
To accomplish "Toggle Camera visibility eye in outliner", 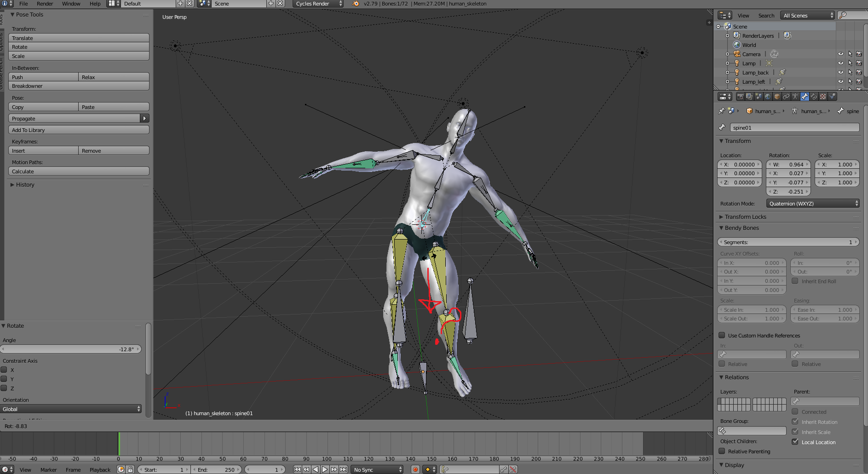I will (x=841, y=54).
